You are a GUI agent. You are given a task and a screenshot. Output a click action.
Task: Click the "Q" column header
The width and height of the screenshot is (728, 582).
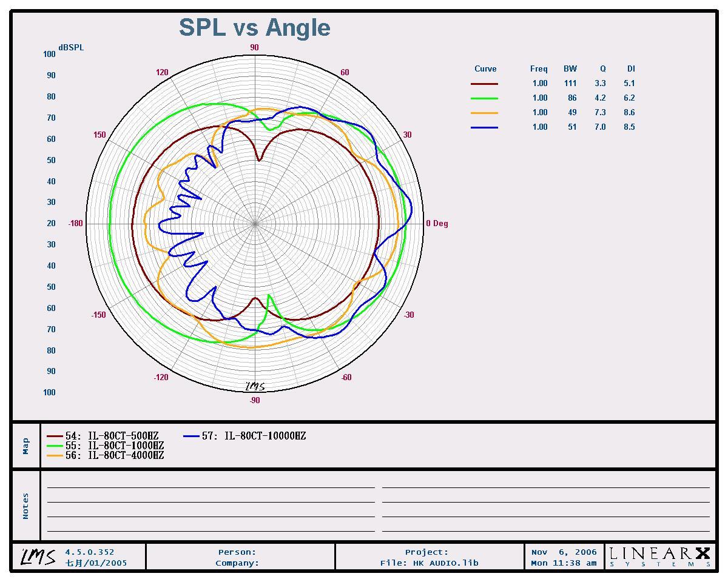pos(603,69)
